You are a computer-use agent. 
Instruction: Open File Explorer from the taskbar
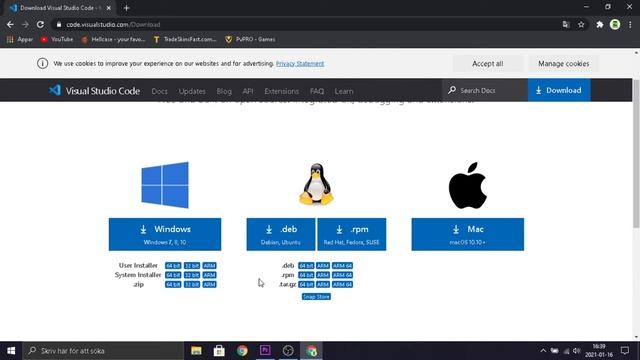[x=196, y=351]
